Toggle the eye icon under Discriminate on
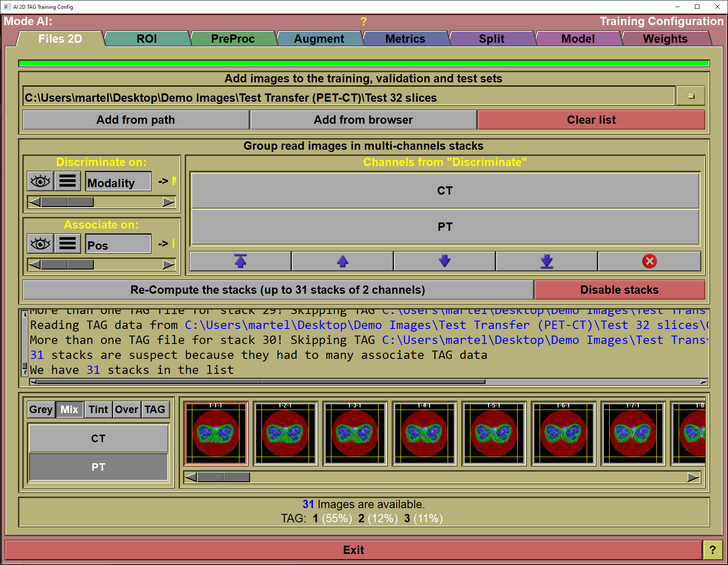Image resolution: width=728 pixels, height=565 pixels. point(40,181)
